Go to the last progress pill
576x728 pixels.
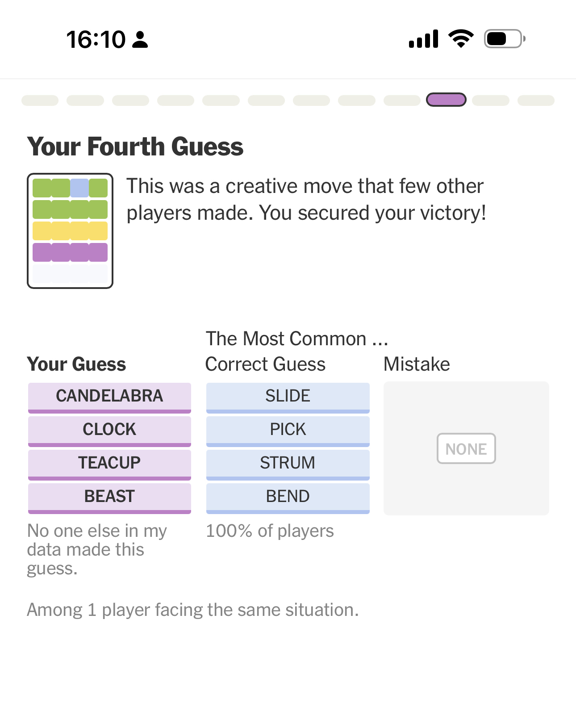click(536, 100)
